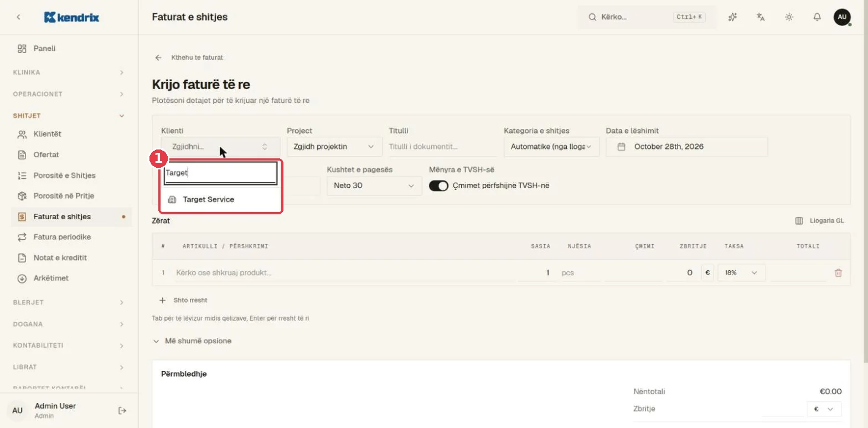Open Ofertat in the sidebar

point(71,154)
